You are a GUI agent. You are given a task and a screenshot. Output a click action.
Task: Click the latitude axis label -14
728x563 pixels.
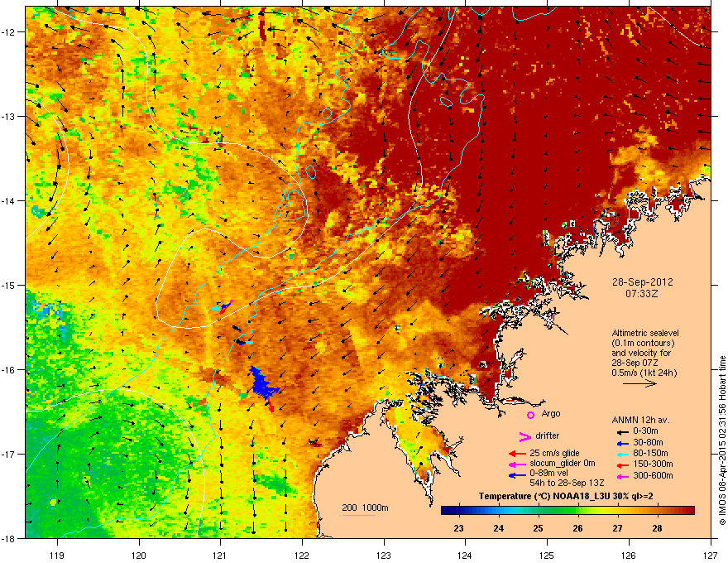pos(8,200)
